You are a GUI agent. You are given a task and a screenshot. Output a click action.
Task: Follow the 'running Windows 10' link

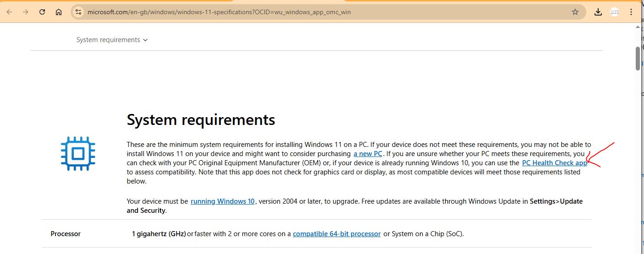click(223, 201)
